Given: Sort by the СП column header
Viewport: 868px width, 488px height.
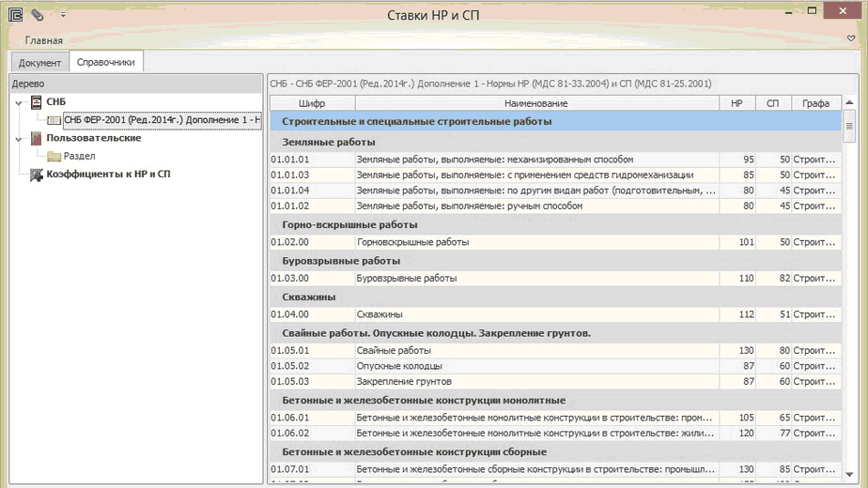Looking at the screenshot, I should coord(773,103).
